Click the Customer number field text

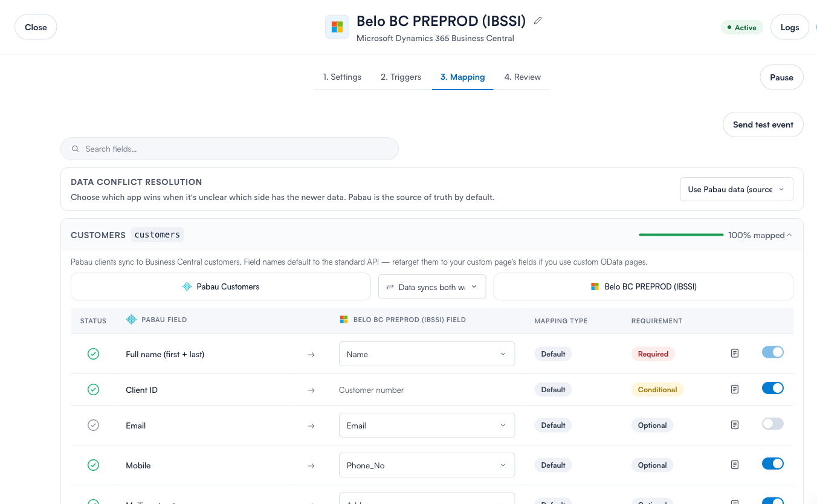pyautogui.click(x=372, y=390)
